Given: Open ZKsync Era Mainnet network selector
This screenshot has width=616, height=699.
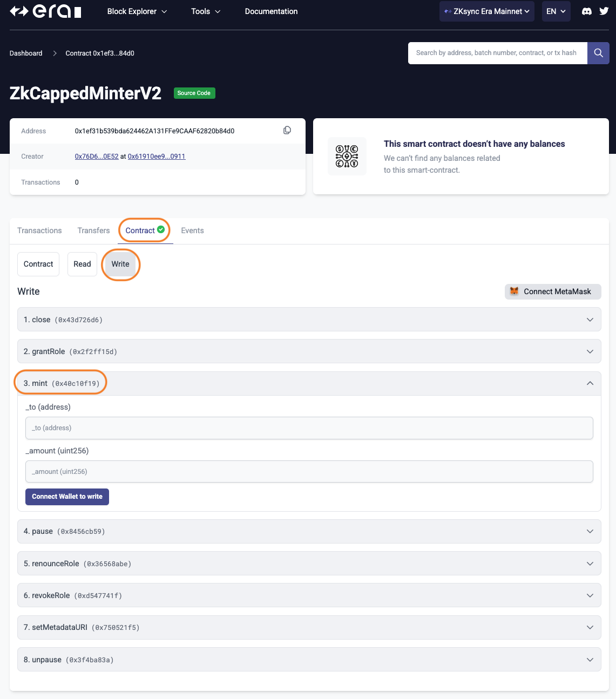Looking at the screenshot, I should point(486,11).
